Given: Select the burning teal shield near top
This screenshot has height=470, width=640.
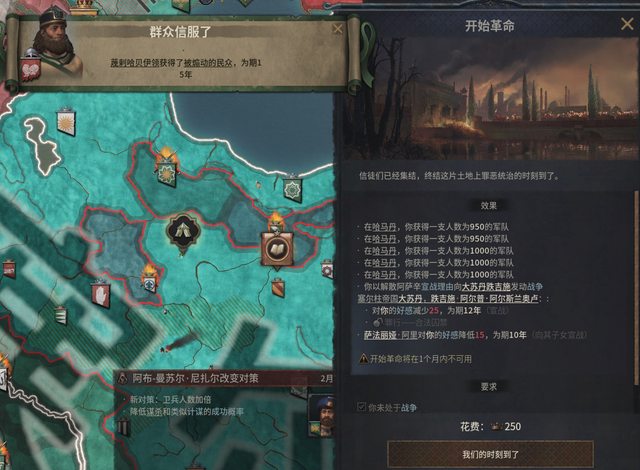Looking at the screenshot, I should [167, 167].
